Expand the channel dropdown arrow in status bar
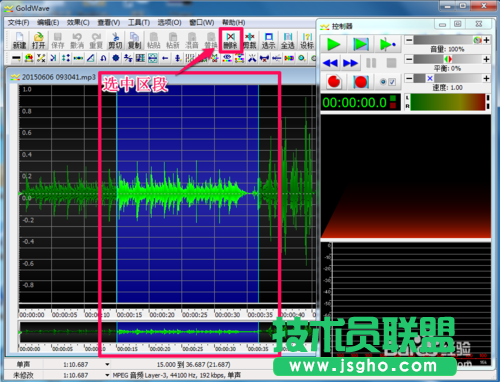Screen dimensions: 500x382 pos(107,364)
